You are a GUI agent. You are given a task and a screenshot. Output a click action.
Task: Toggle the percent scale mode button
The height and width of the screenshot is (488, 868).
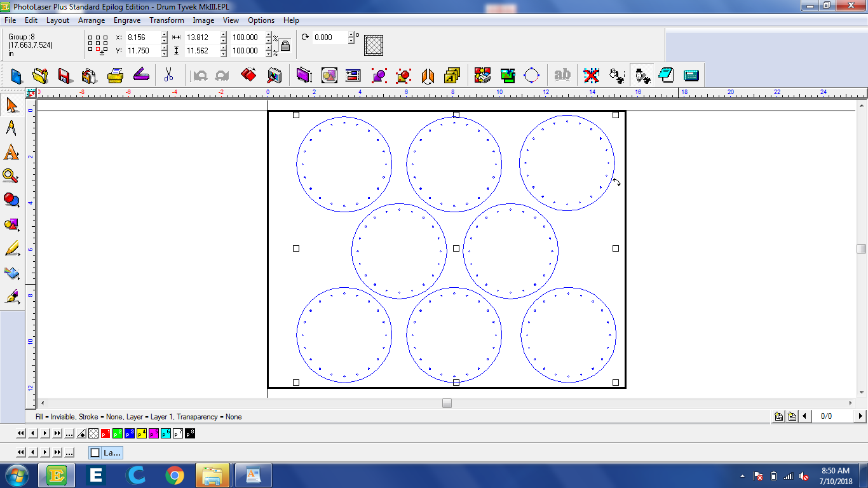click(275, 38)
